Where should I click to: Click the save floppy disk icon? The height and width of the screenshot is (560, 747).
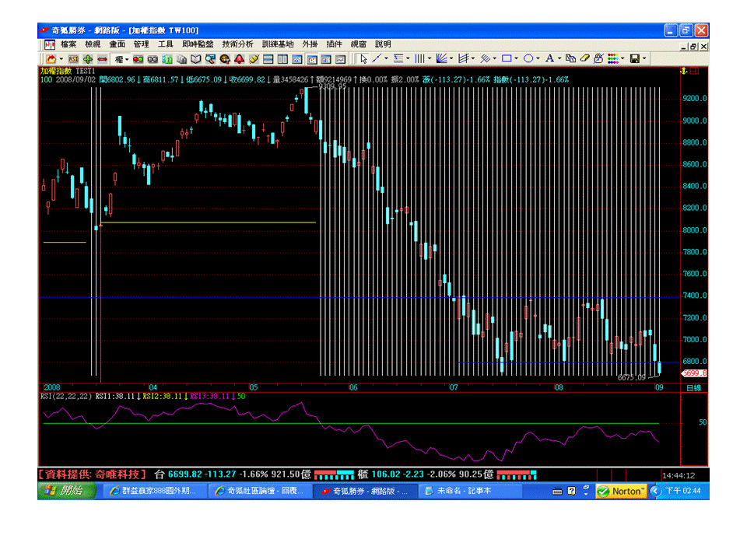[x=635, y=58]
